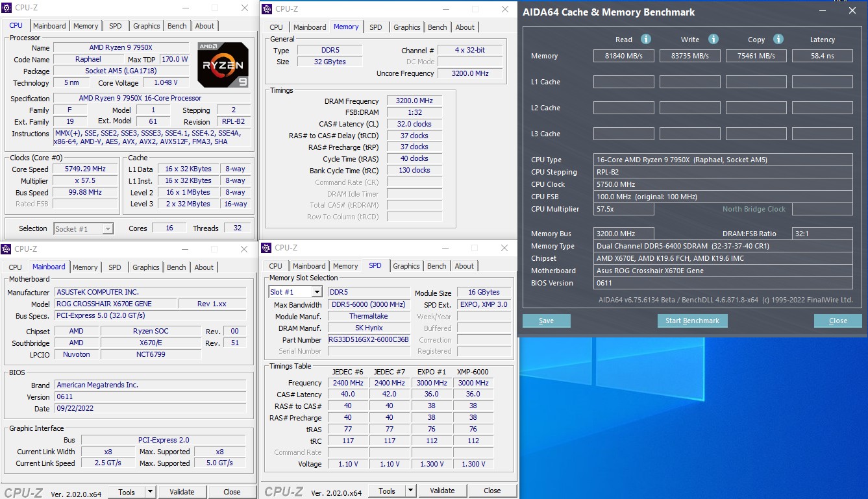Select SPD tab in the CPU window
The height and width of the screenshot is (499, 868).
coord(115,26)
